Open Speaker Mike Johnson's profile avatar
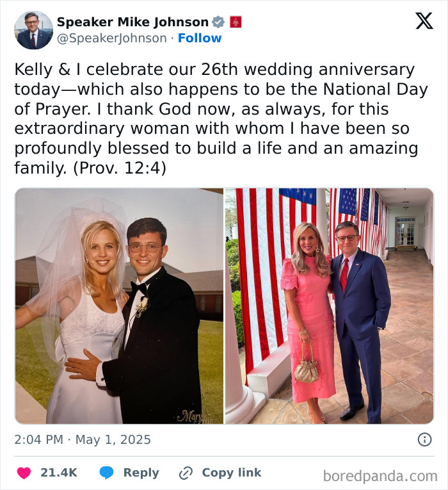The width and height of the screenshot is (448, 490). (x=34, y=30)
